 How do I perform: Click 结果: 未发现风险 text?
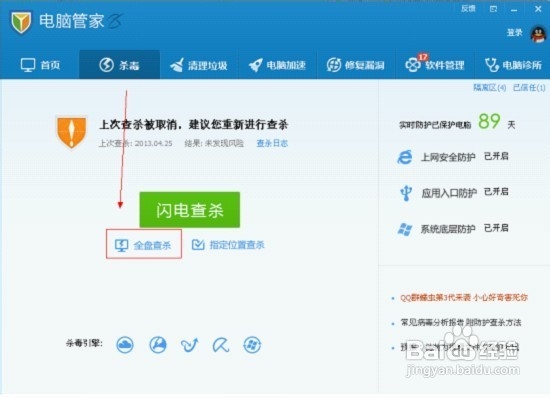click(x=214, y=143)
